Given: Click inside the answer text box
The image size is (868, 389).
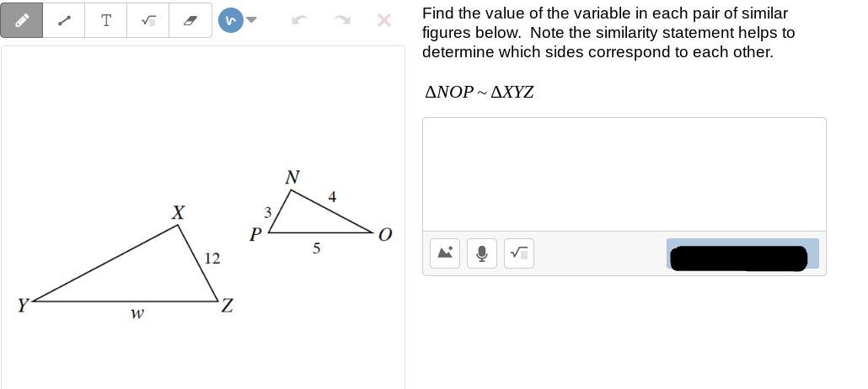Looking at the screenshot, I should click(624, 173).
